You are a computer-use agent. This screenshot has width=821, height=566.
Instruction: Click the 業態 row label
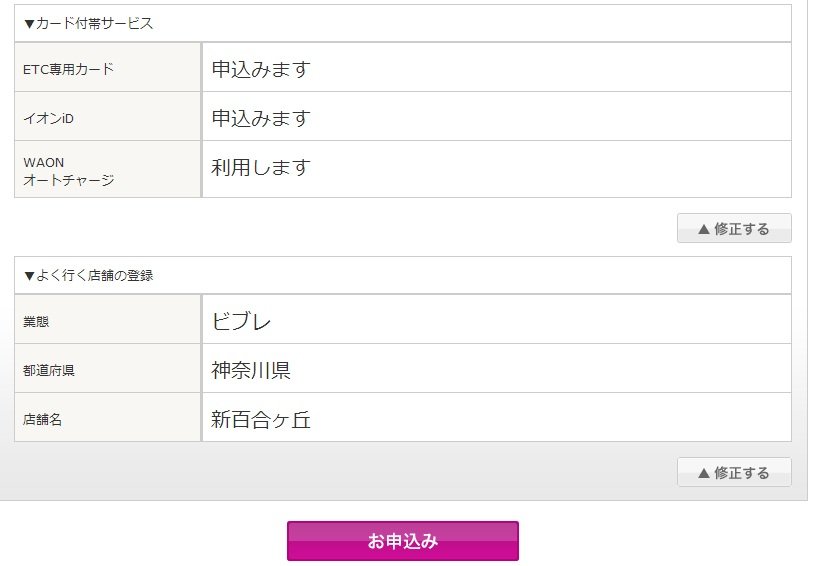tap(36, 321)
